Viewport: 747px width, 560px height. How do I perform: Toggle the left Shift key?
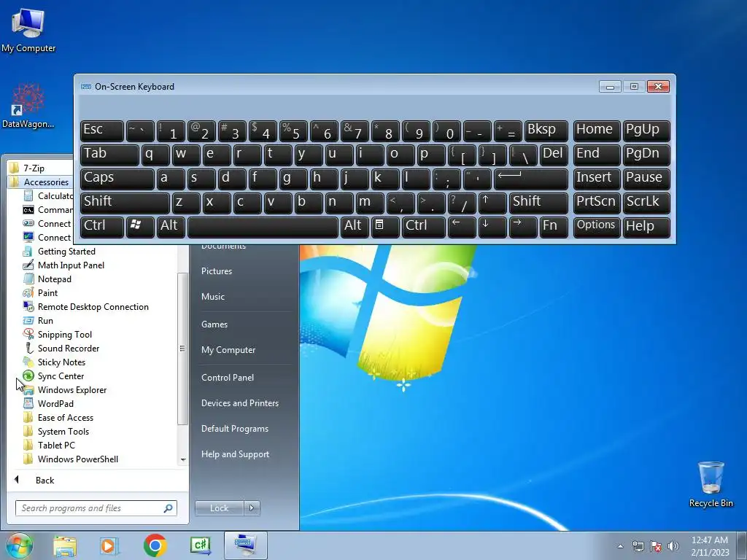click(x=125, y=203)
